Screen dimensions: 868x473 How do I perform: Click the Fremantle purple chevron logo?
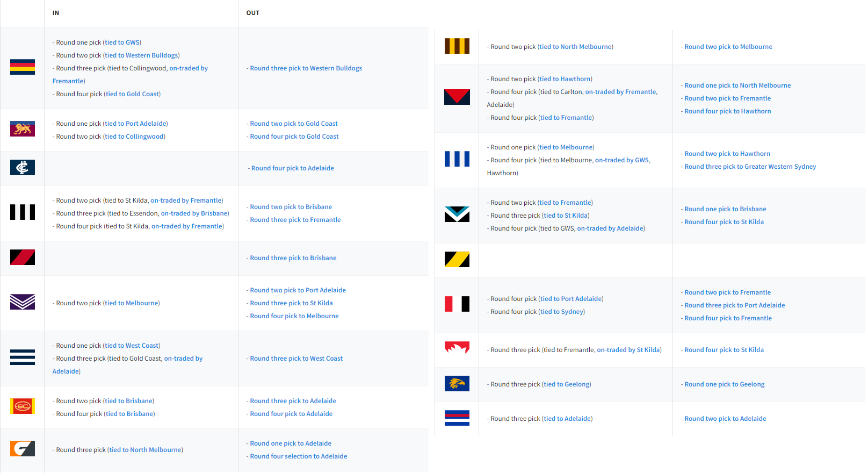23,302
